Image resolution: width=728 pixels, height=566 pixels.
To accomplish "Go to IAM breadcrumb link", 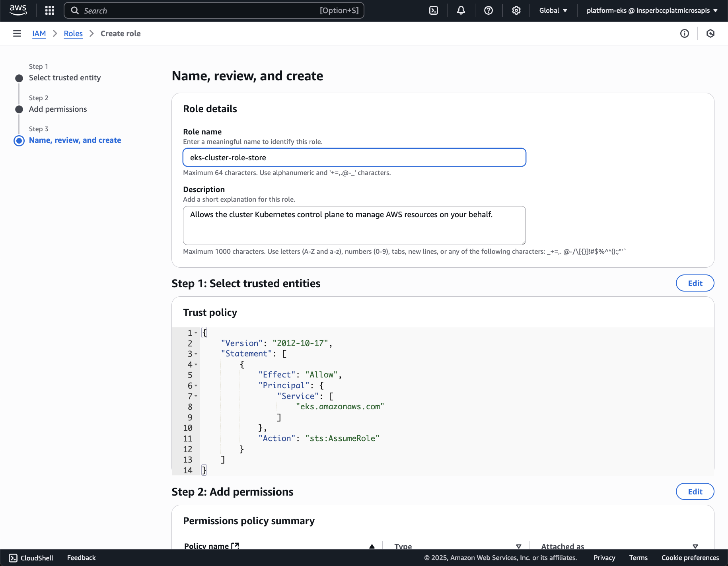I will (39, 33).
